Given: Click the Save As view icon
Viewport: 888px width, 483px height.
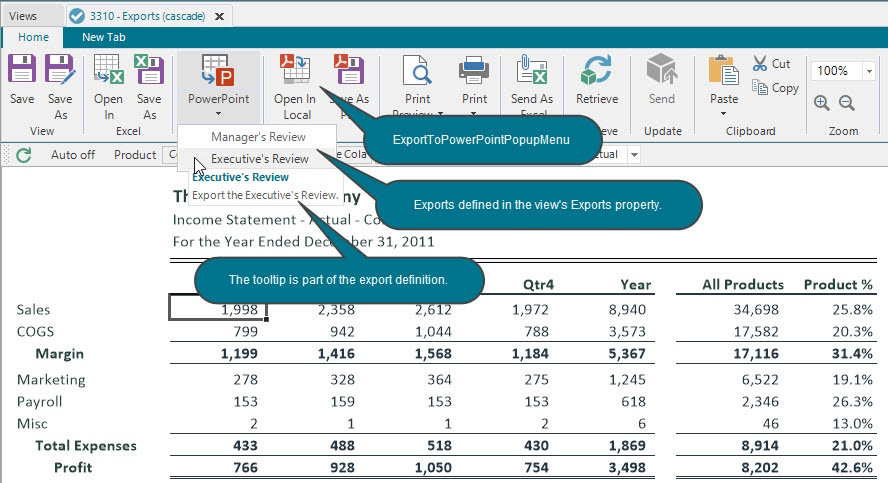Looking at the screenshot, I should click(x=60, y=69).
